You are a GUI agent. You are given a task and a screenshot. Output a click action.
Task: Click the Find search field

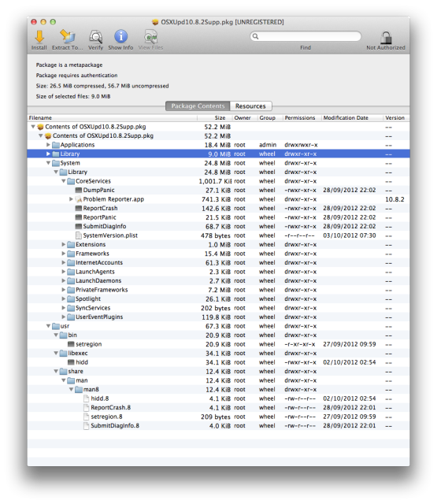click(306, 36)
